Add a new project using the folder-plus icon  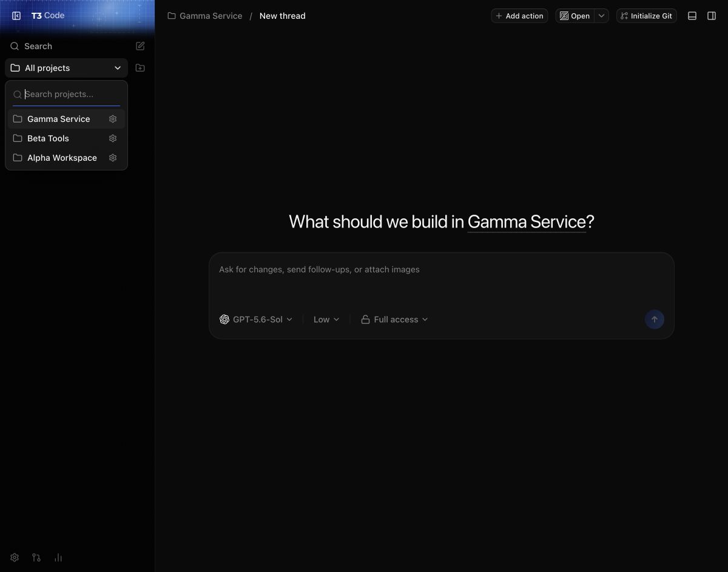pos(140,68)
